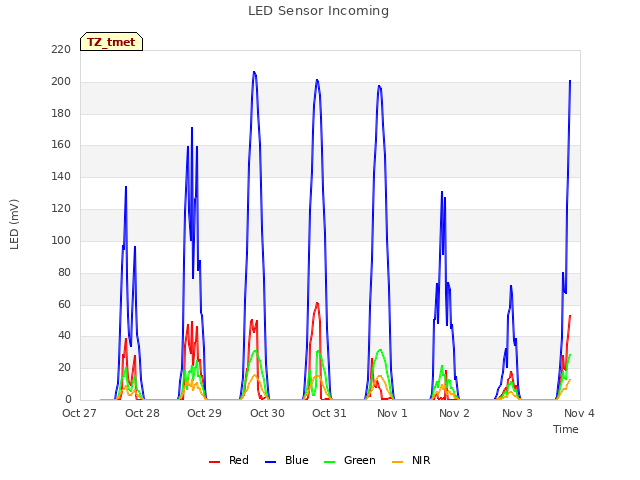The image size is (640, 480).
Task: Select the 'Green' legend label
Action: [x=360, y=460]
